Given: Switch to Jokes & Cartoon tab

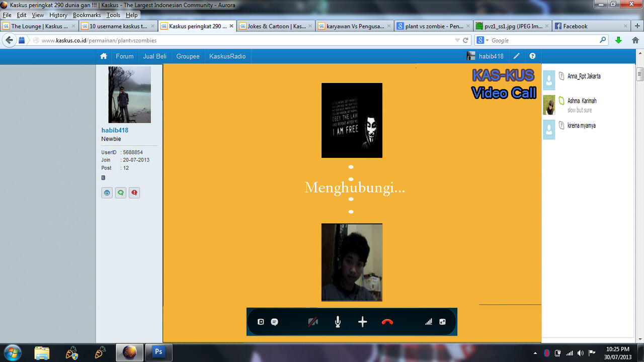Looking at the screenshot, I should coord(276,26).
